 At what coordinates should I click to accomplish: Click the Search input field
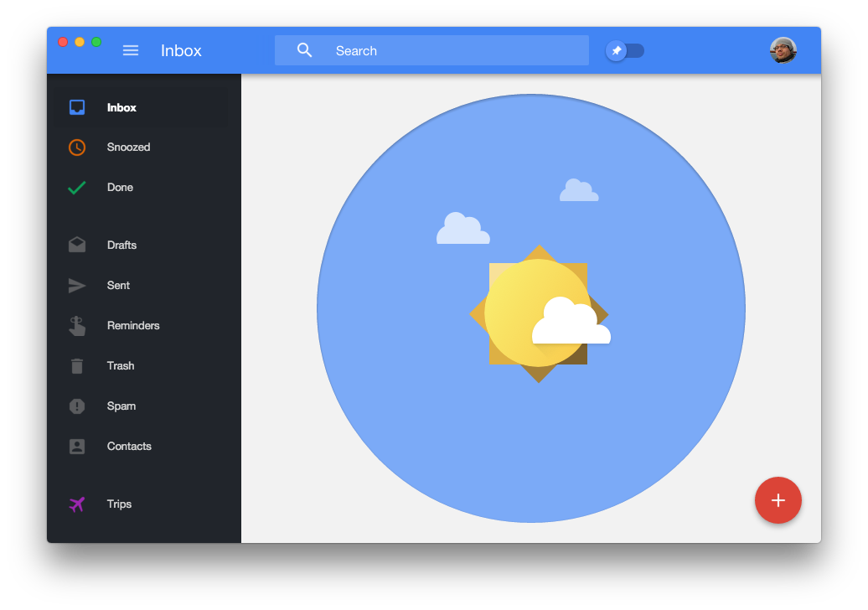pyautogui.click(x=431, y=50)
